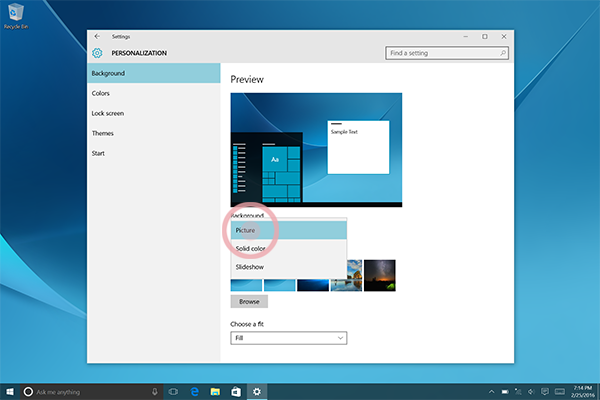Click the desktop preview image
600x400 pixels.
(x=316, y=150)
